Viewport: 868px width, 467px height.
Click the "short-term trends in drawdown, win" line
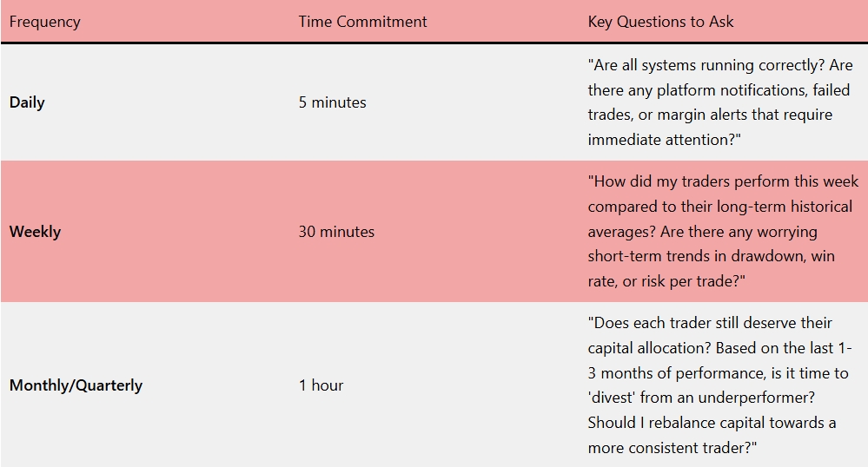tap(711, 257)
